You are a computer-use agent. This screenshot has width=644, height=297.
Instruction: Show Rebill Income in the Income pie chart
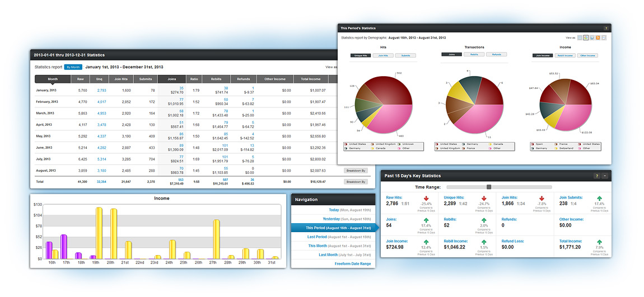[x=565, y=55]
